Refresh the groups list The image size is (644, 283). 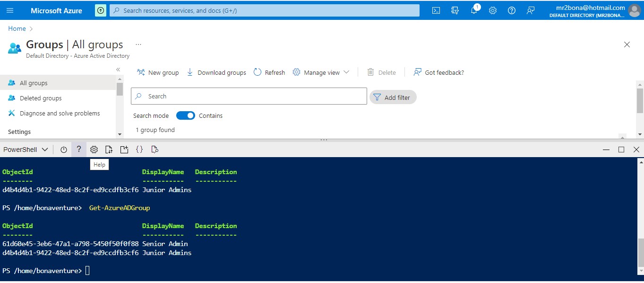pos(269,72)
